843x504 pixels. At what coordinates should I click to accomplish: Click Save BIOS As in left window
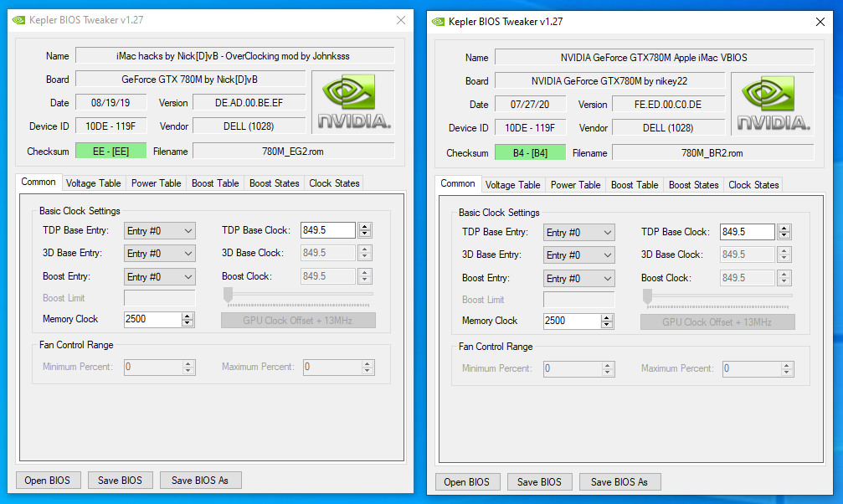click(x=201, y=481)
